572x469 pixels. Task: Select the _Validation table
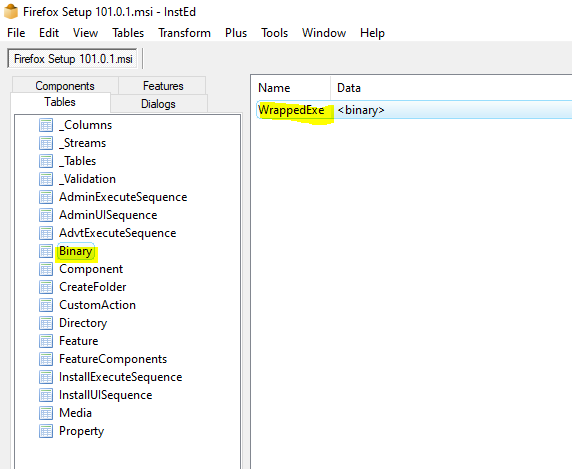(x=87, y=179)
